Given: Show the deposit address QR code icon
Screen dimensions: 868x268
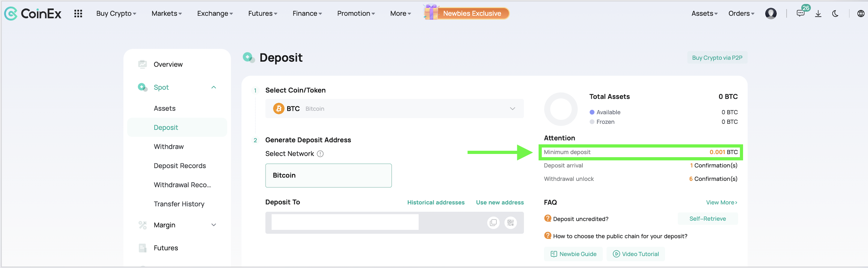Looking at the screenshot, I should point(511,223).
